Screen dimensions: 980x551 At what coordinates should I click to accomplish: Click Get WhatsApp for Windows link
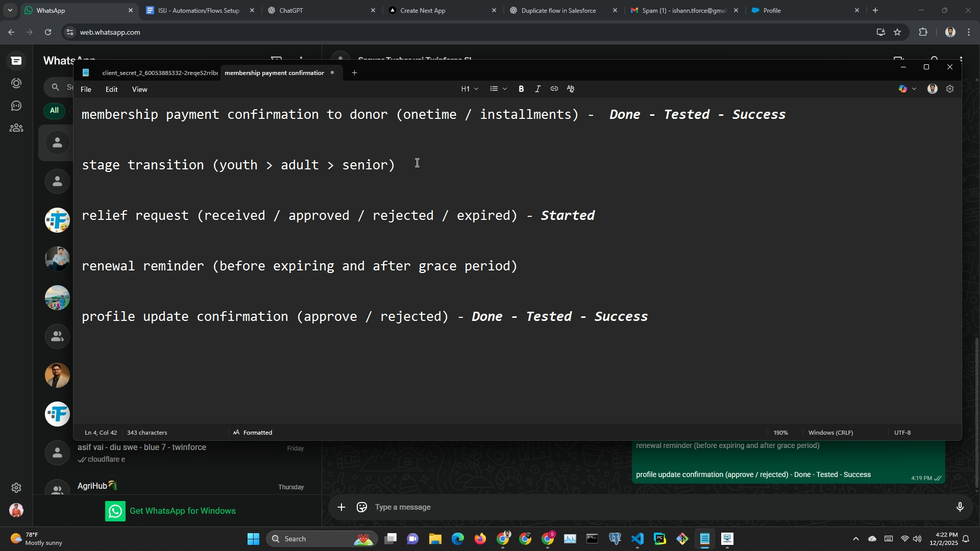182,511
